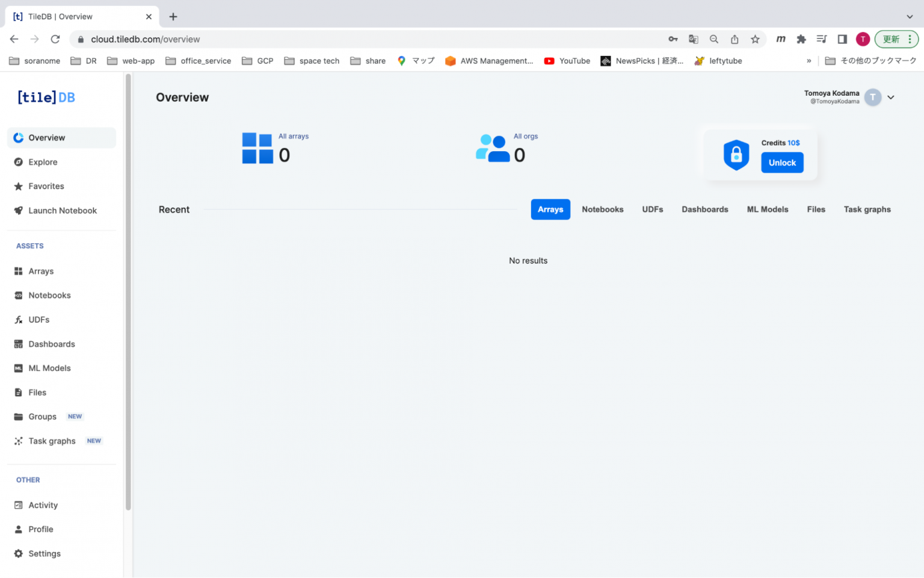The height and width of the screenshot is (578, 924).
Task: Click the Chrome profile T avatar
Action: coord(863,39)
